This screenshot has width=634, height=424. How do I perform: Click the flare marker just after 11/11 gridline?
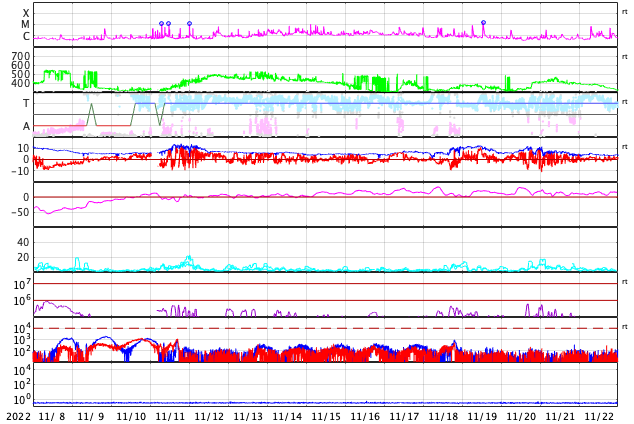click(189, 23)
